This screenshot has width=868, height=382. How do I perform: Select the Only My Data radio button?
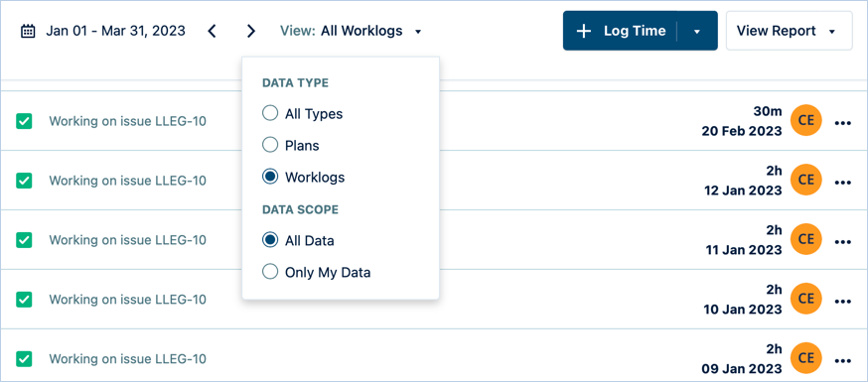click(x=270, y=272)
